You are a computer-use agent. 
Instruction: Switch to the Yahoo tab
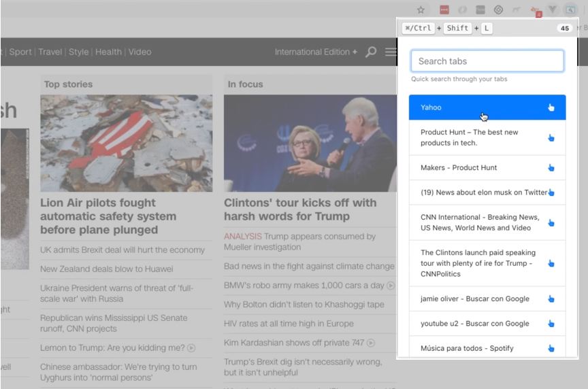click(487, 107)
